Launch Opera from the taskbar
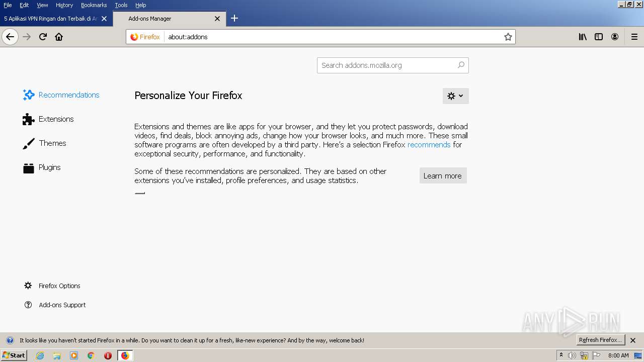Screen dimensions: 644x362 coord(108,355)
